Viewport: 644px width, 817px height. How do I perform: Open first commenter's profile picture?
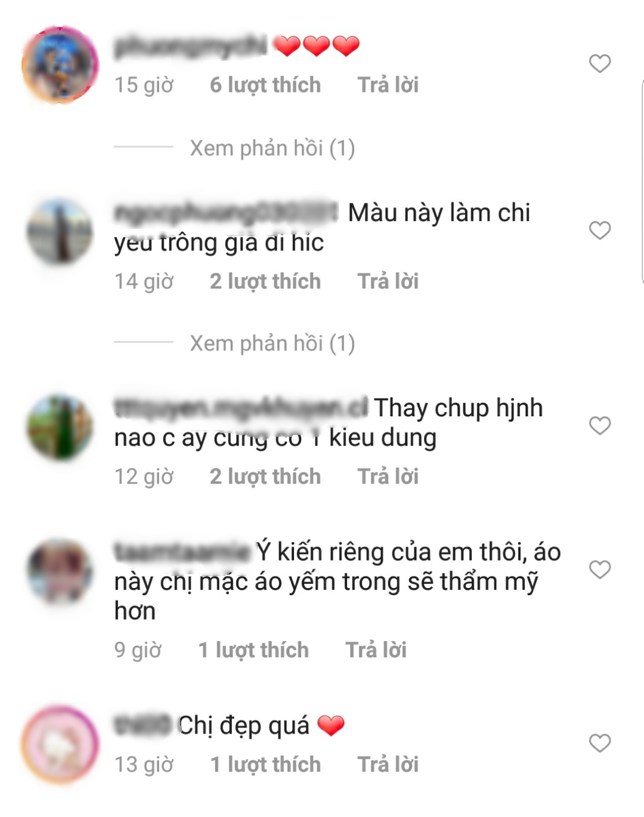click(60, 64)
